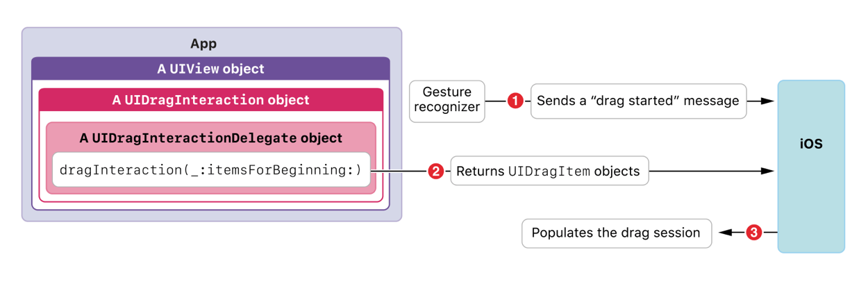Click the red step 3 marker

[754, 233]
